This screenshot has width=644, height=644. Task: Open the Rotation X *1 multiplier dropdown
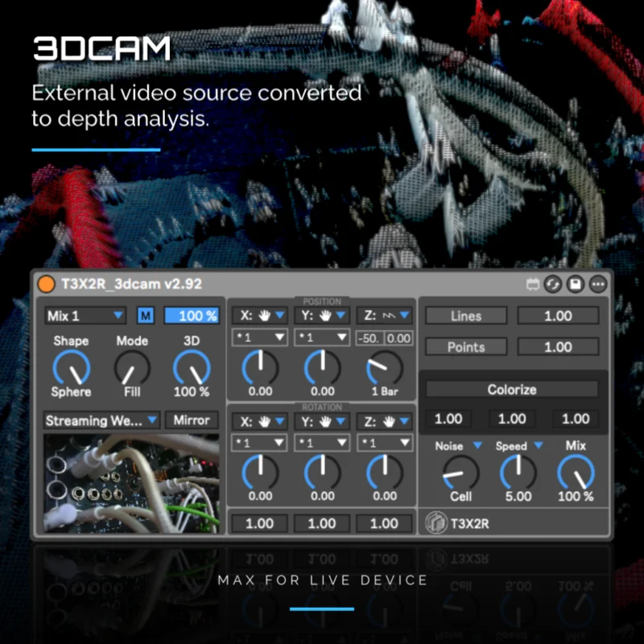259,443
